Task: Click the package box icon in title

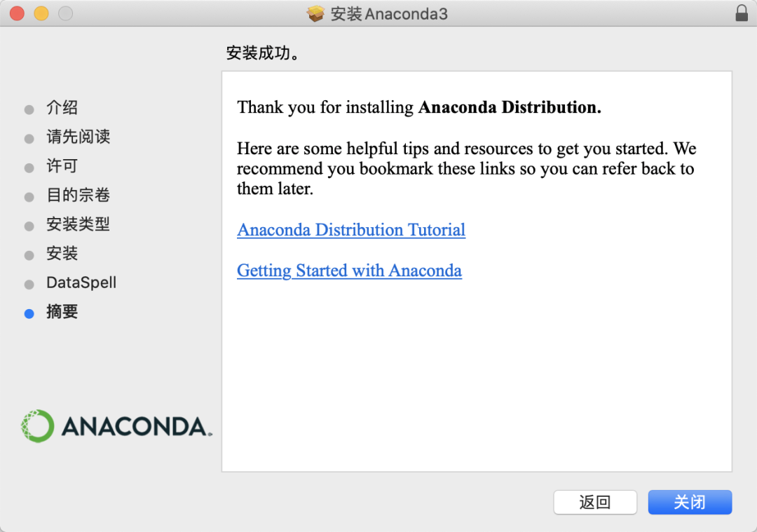Action: [x=315, y=13]
